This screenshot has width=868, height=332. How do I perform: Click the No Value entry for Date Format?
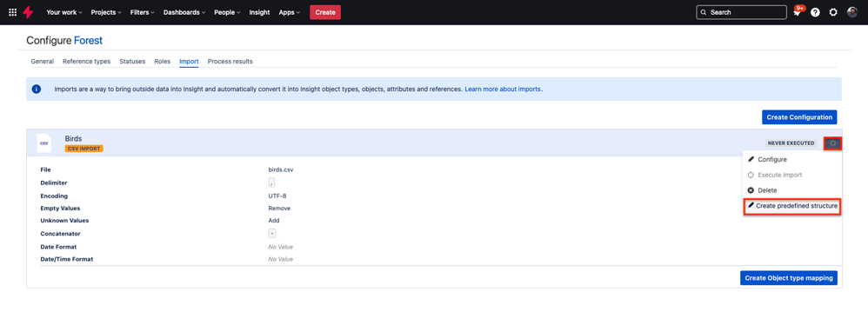tap(281, 247)
